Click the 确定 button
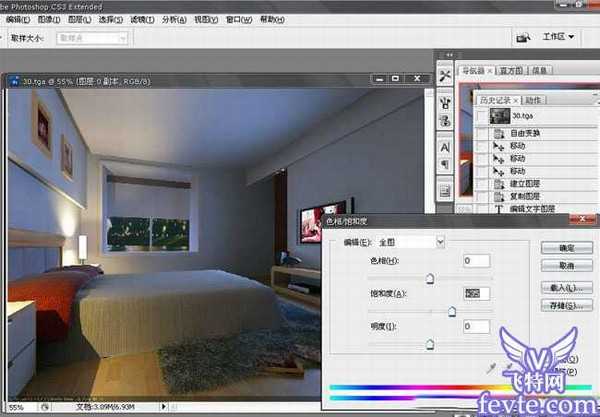The height and width of the screenshot is (417, 600). point(566,247)
